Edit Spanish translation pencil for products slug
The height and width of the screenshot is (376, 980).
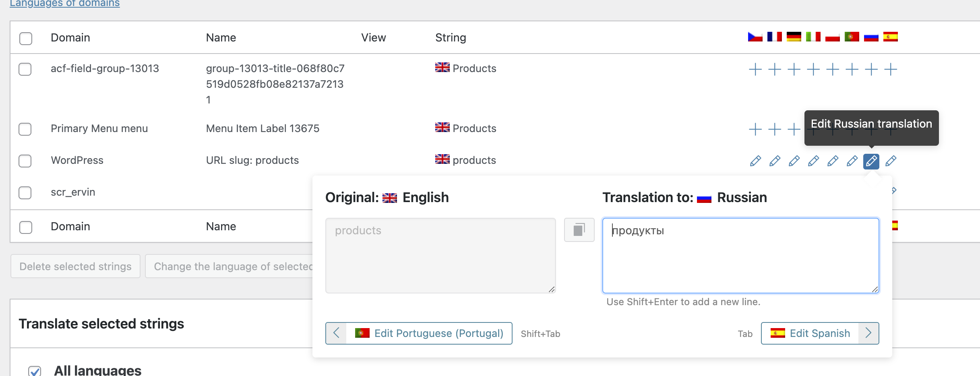pos(891,161)
